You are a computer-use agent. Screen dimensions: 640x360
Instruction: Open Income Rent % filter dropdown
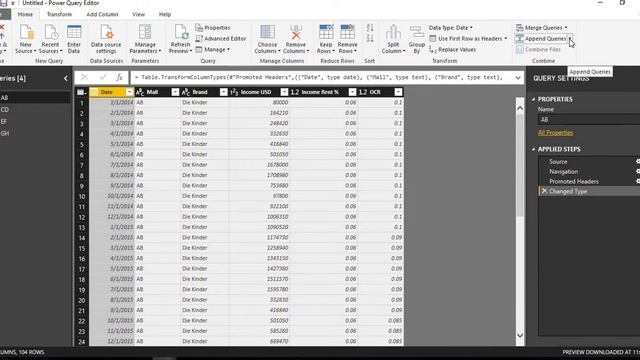click(x=352, y=92)
